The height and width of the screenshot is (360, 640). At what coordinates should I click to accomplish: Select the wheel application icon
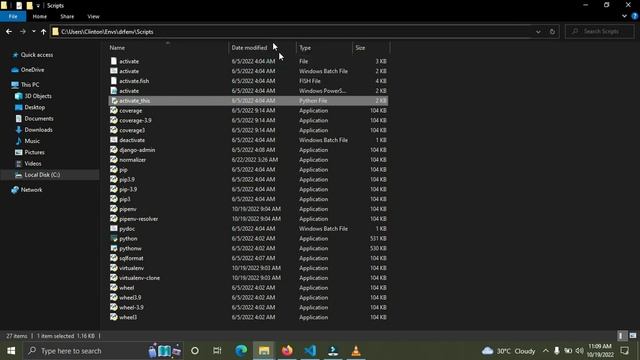point(114,288)
